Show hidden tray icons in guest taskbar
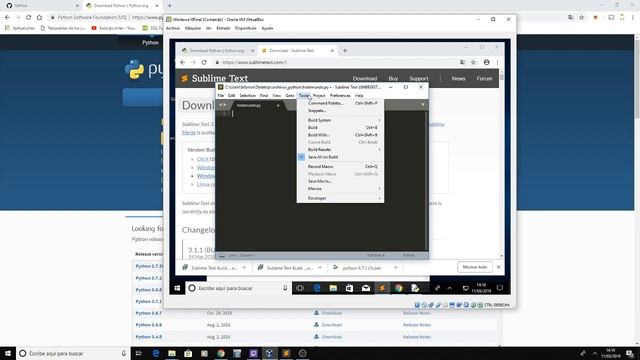640x360 pixels. click(x=449, y=288)
